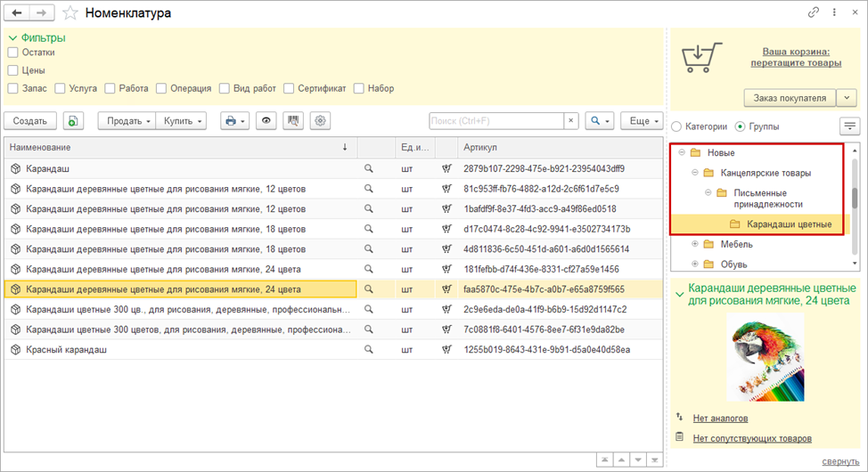868x472 pixels.
Task: Expand the Мебель group in tree
Action: pos(695,244)
